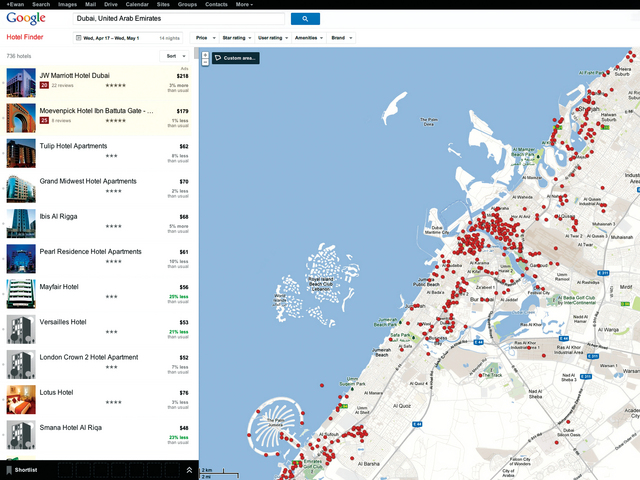640x480 pixels.
Task: Zoom out the map with minus button
Action: click(205, 62)
